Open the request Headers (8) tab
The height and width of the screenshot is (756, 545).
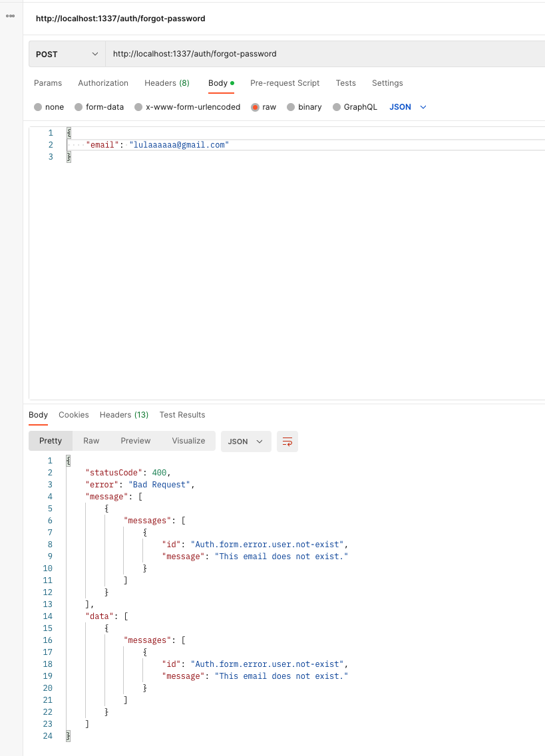tap(167, 83)
